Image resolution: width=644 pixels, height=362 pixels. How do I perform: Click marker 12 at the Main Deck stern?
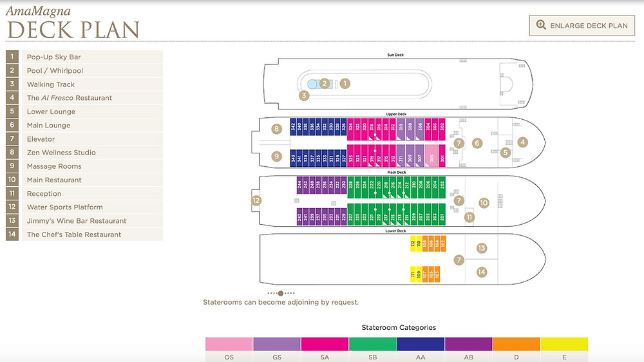click(x=256, y=200)
